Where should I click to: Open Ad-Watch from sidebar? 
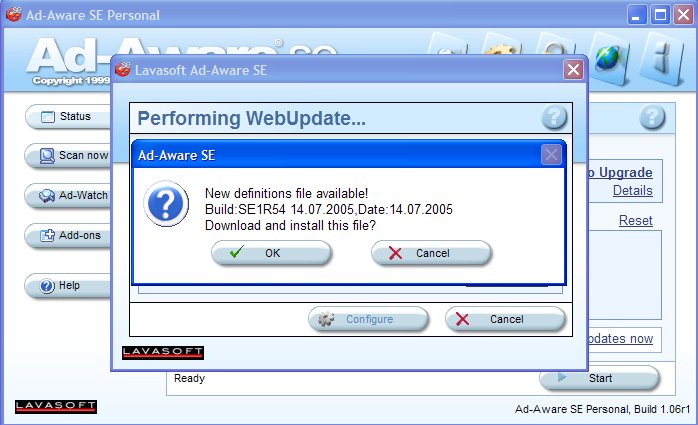68,195
